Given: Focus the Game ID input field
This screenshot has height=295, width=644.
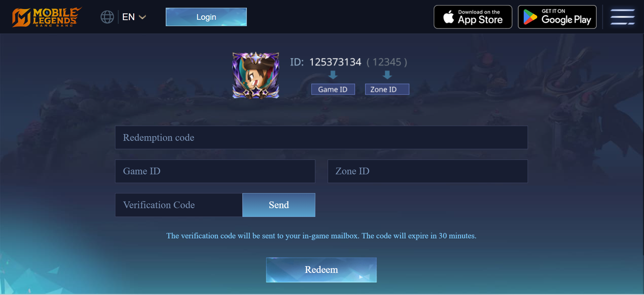Looking at the screenshot, I should click(215, 171).
